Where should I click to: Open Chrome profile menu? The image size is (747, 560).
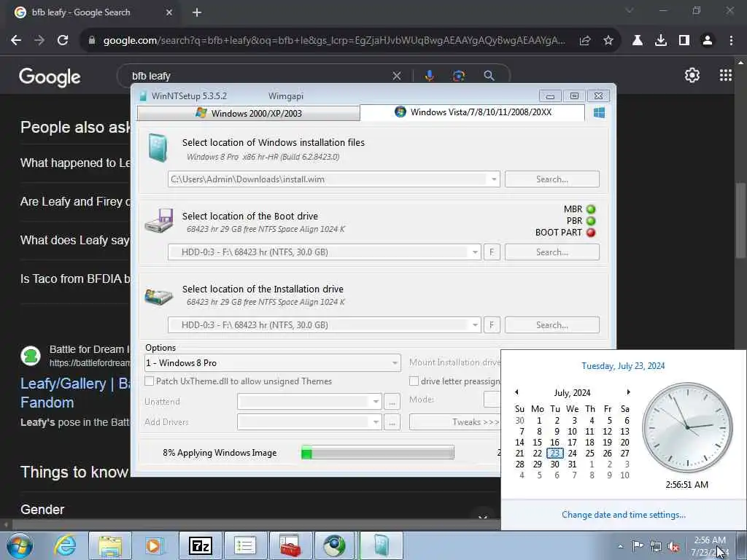[708, 41]
